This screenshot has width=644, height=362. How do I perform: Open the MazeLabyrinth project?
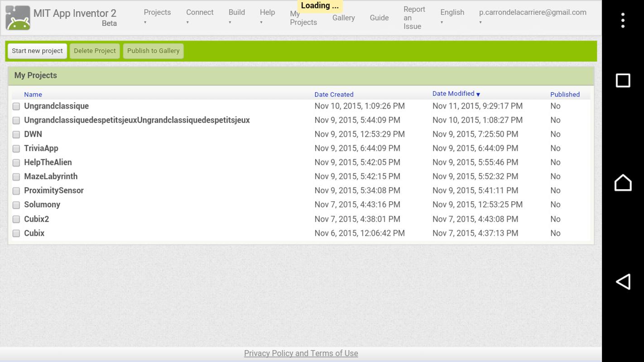point(51,176)
